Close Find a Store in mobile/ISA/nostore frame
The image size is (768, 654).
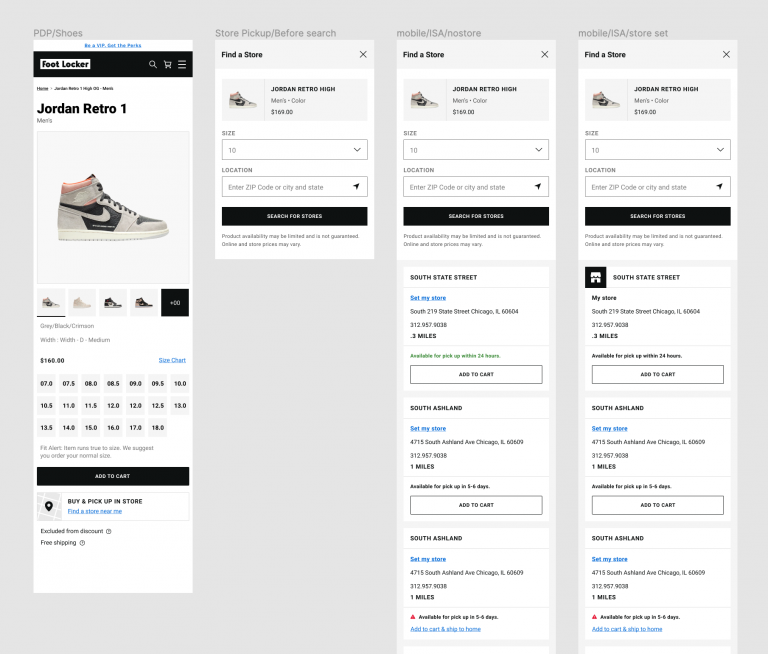pyautogui.click(x=545, y=54)
